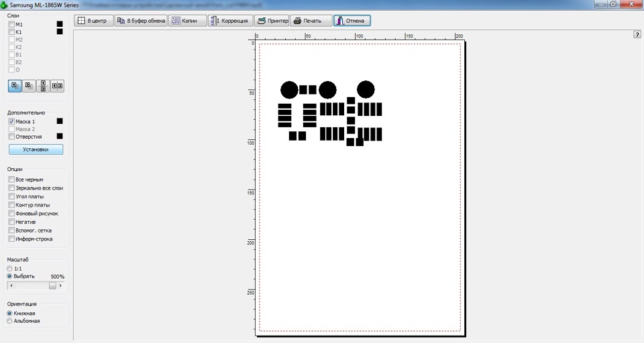Select the side-by-side 1 2 layout icon
Image resolution: width=644 pixels, height=343 pixels.
(57, 86)
